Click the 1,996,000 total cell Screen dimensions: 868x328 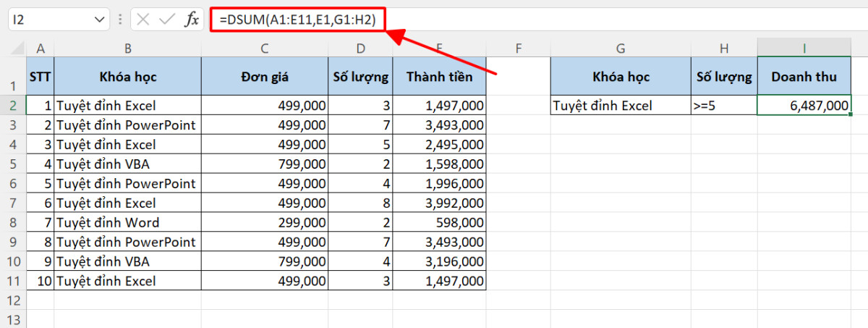pos(440,183)
